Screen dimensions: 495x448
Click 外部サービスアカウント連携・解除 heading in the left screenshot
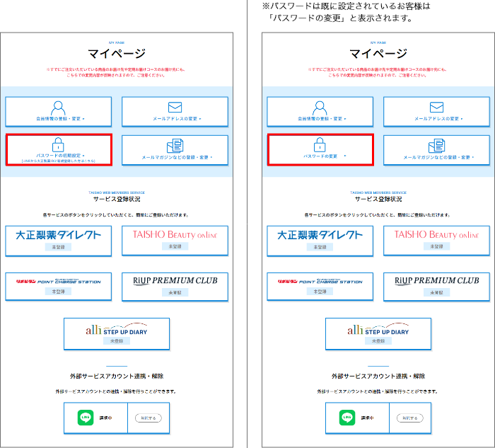pos(117,376)
